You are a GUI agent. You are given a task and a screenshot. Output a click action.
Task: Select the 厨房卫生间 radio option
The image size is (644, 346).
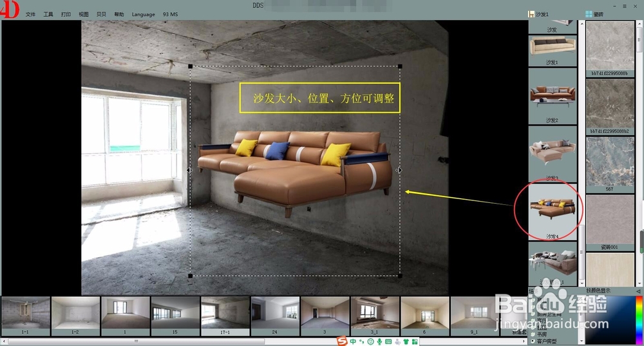pos(533,314)
